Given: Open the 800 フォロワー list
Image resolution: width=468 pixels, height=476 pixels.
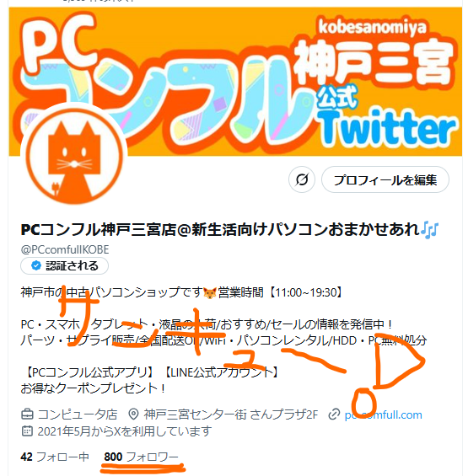Looking at the screenshot, I should (141, 457).
